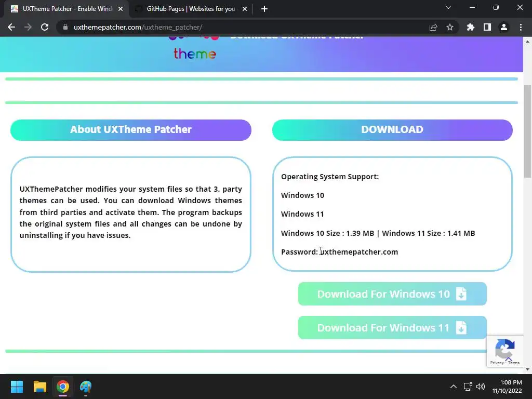Open Chrome three-dot menu

521,27
